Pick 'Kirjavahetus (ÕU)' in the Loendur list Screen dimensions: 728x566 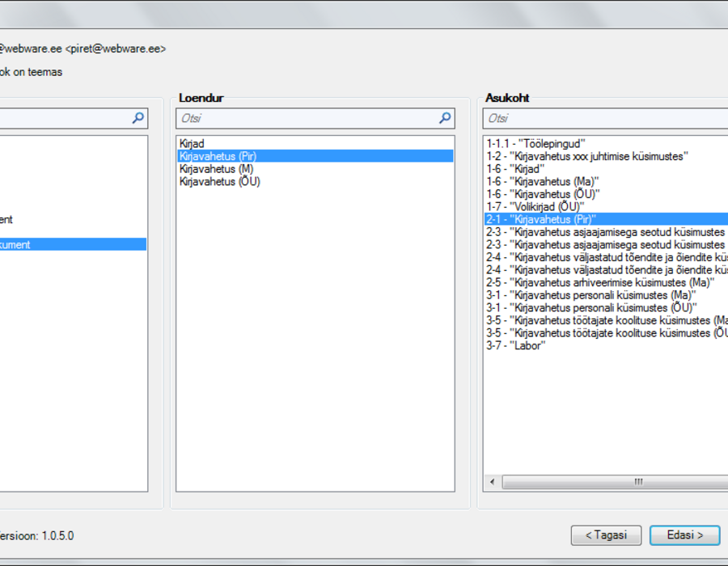[315, 181]
